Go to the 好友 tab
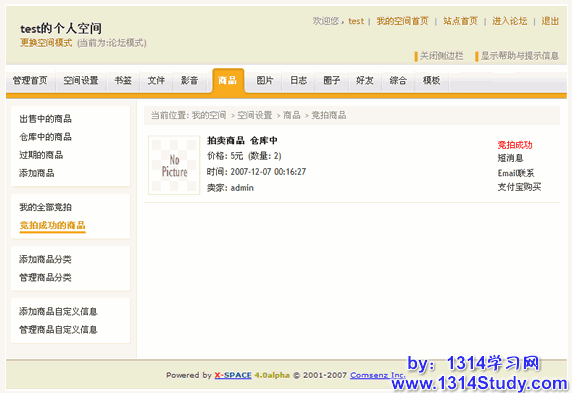Viewport: 572px width, 393px height. pyautogui.click(x=365, y=81)
